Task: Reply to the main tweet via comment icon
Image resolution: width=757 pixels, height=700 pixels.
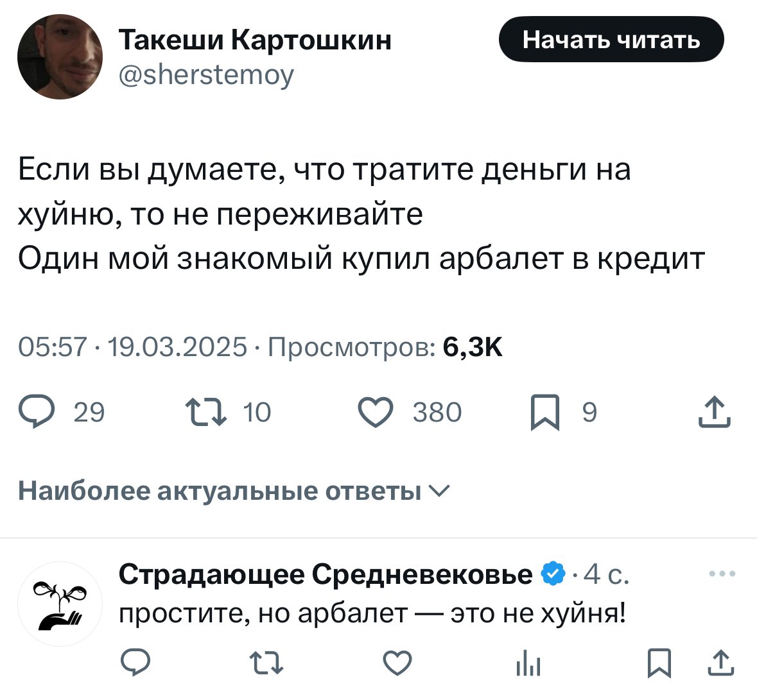Action: tap(37, 412)
